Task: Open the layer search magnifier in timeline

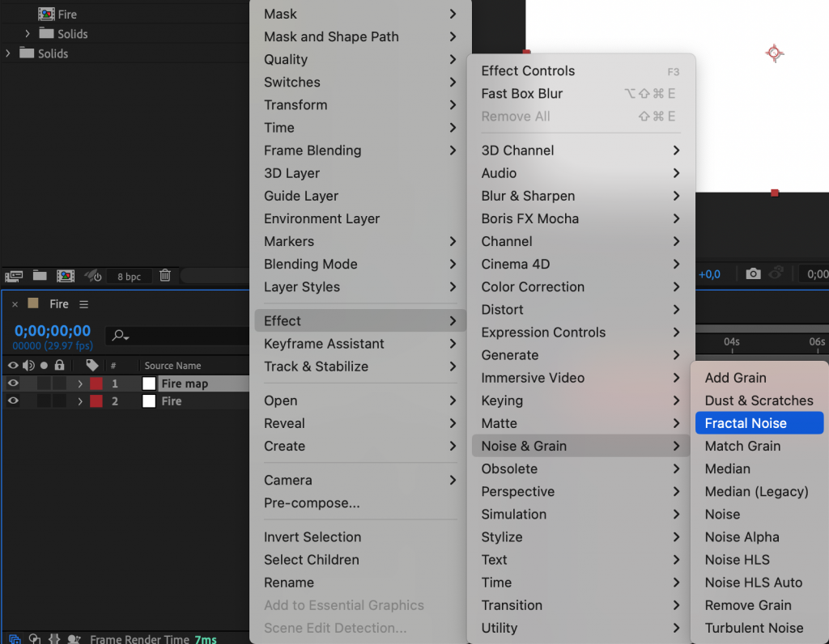Action: click(119, 335)
